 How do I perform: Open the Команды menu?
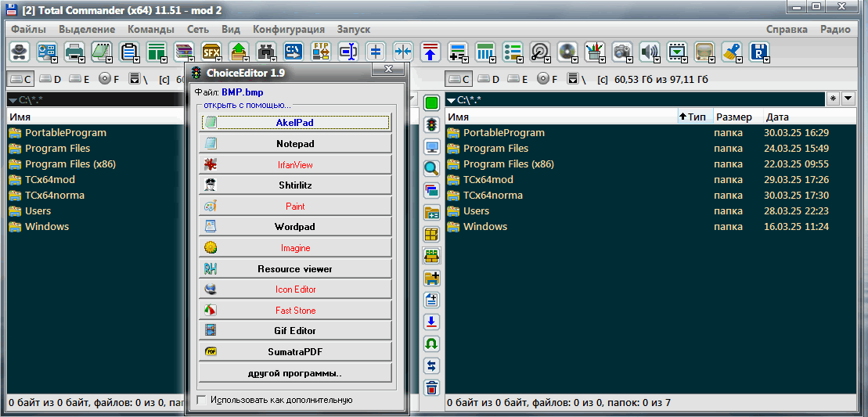click(150, 29)
